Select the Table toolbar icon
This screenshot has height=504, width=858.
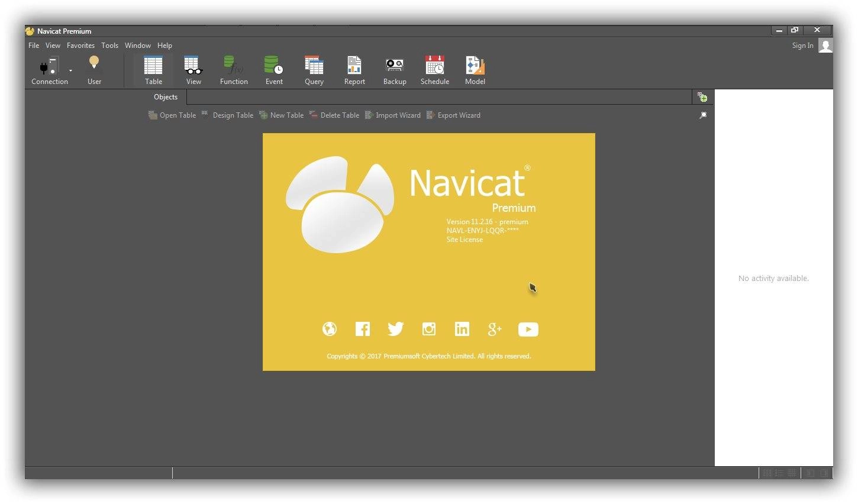[x=153, y=65]
